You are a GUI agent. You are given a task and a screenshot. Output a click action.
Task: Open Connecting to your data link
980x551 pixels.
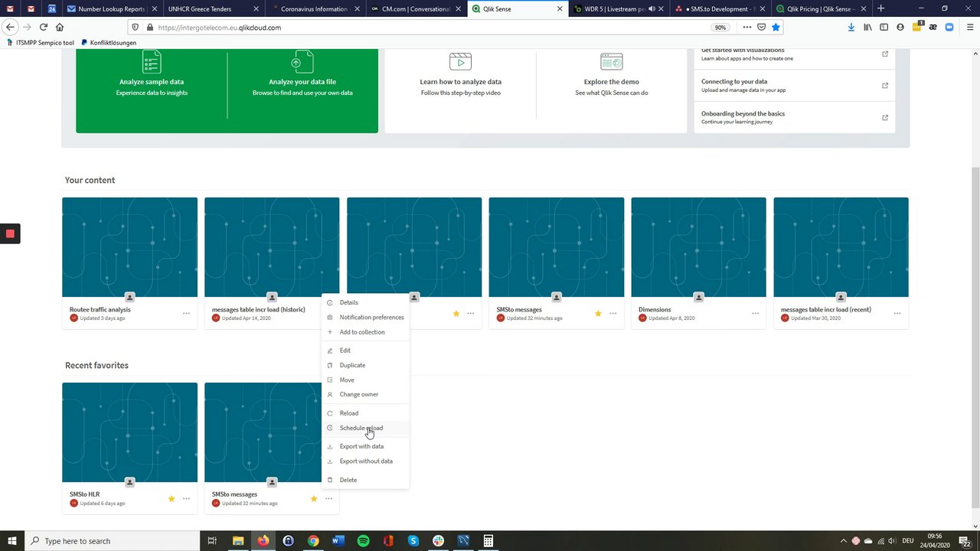point(794,86)
